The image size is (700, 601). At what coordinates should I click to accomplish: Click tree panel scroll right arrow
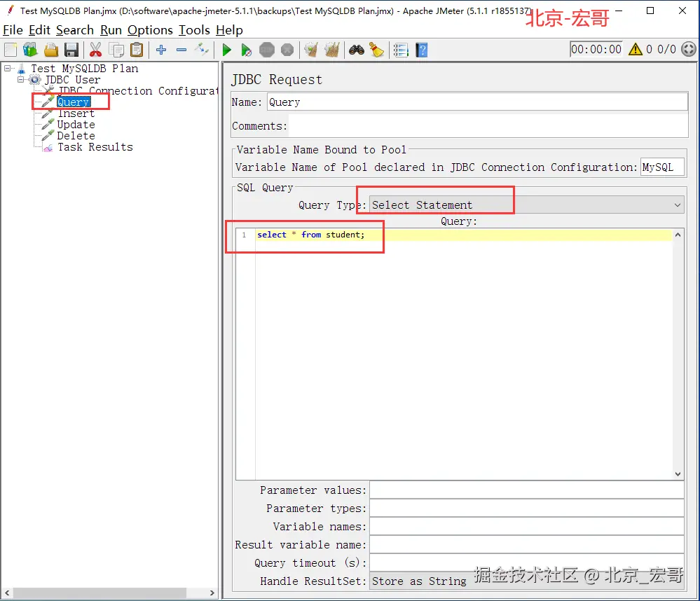[212, 593]
